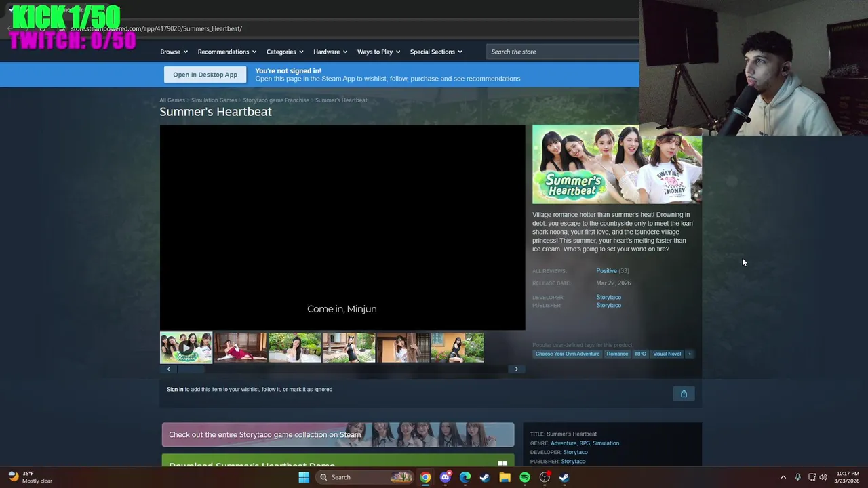Click the thumbnail strip scrollbar handle
The width and height of the screenshot is (868, 488).
[191, 369]
